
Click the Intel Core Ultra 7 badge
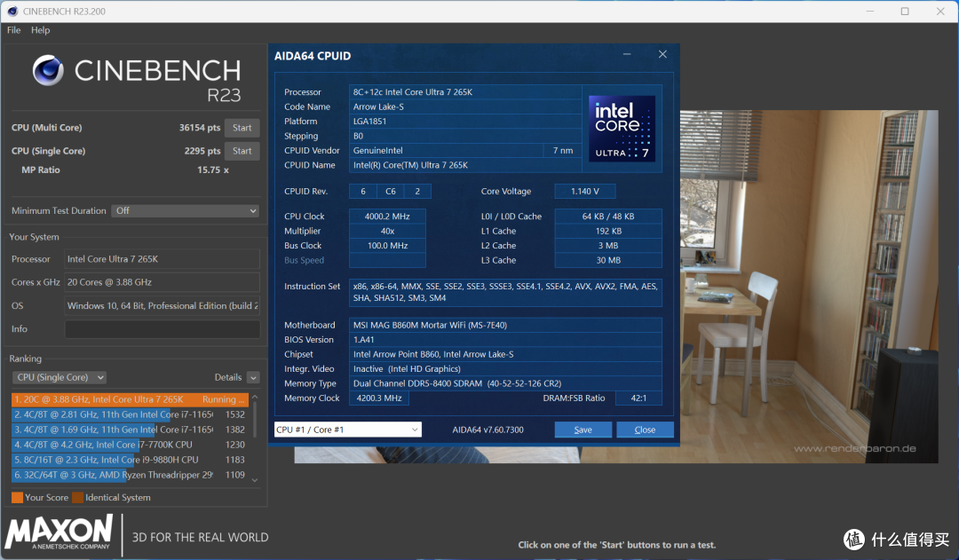(x=622, y=129)
